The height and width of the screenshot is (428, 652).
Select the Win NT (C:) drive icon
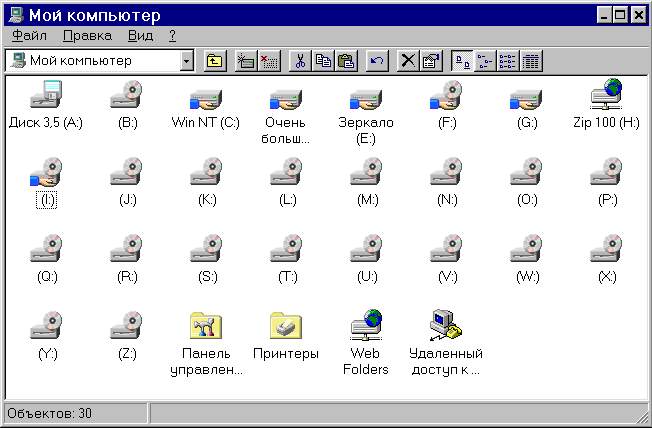click(205, 98)
